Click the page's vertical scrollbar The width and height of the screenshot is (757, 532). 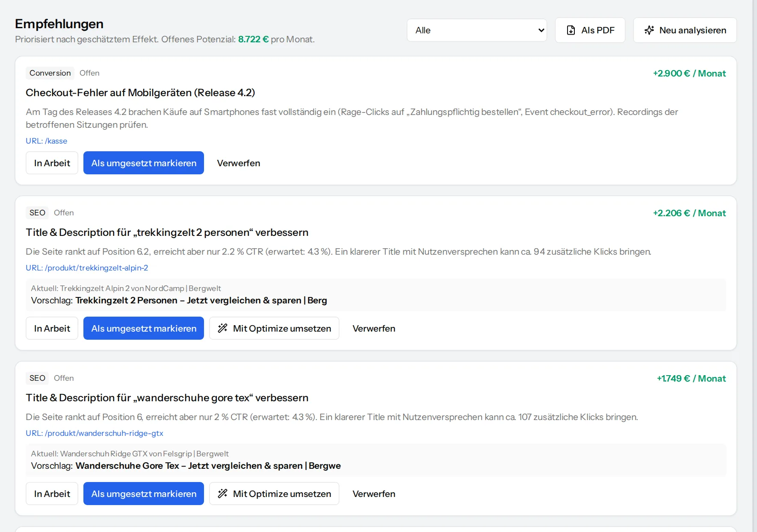tap(755, 266)
